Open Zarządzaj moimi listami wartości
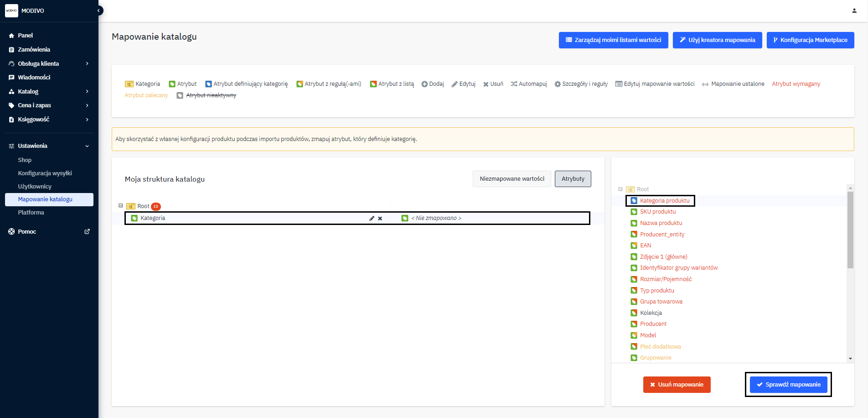Image resolution: width=868 pixels, height=418 pixels. [x=613, y=40]
